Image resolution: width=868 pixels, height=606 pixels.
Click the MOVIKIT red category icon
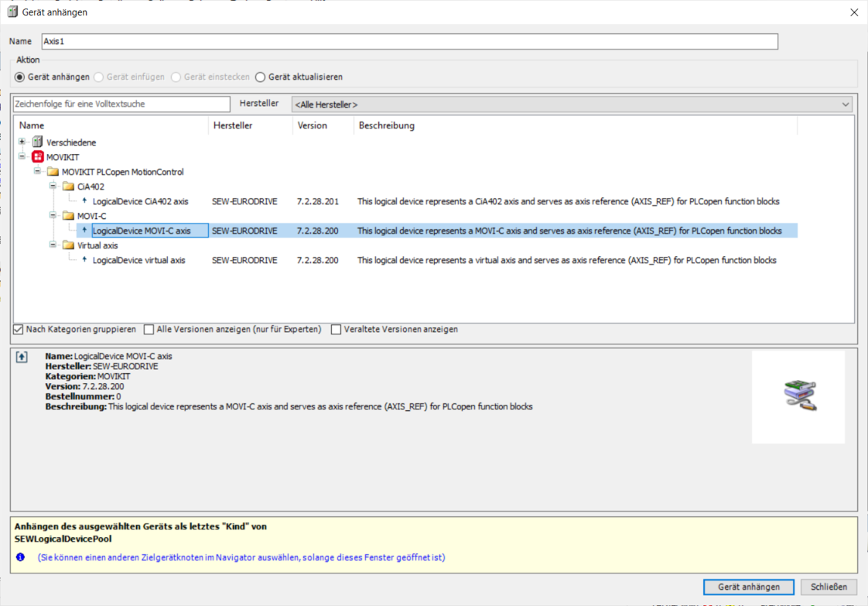point(38,157)
